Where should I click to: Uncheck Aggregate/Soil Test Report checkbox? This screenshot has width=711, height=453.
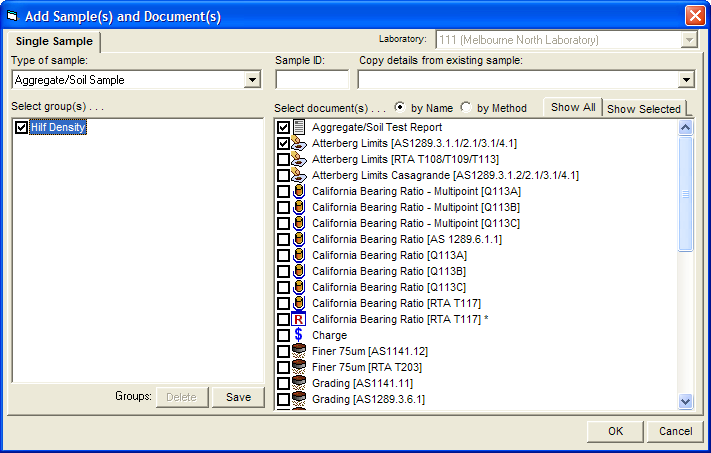(x=283, y=127)
